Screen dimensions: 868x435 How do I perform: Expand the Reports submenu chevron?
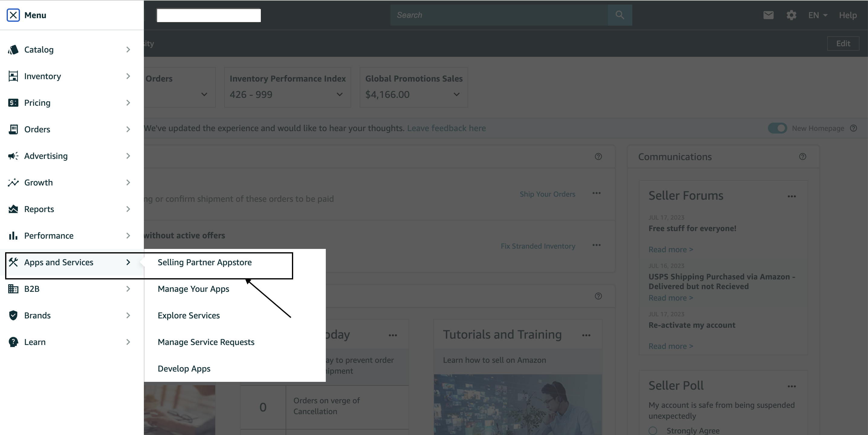pyautogui.click(x=128, y=209)
